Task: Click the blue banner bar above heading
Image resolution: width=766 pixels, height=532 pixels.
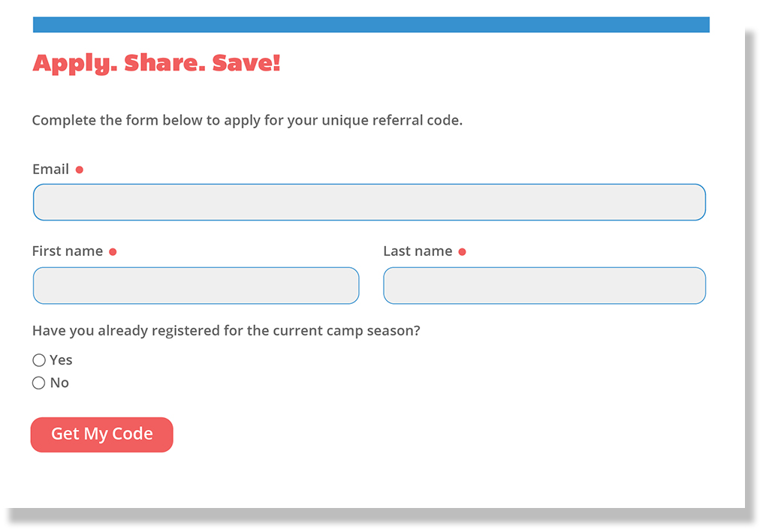Action: pos(371,25)
